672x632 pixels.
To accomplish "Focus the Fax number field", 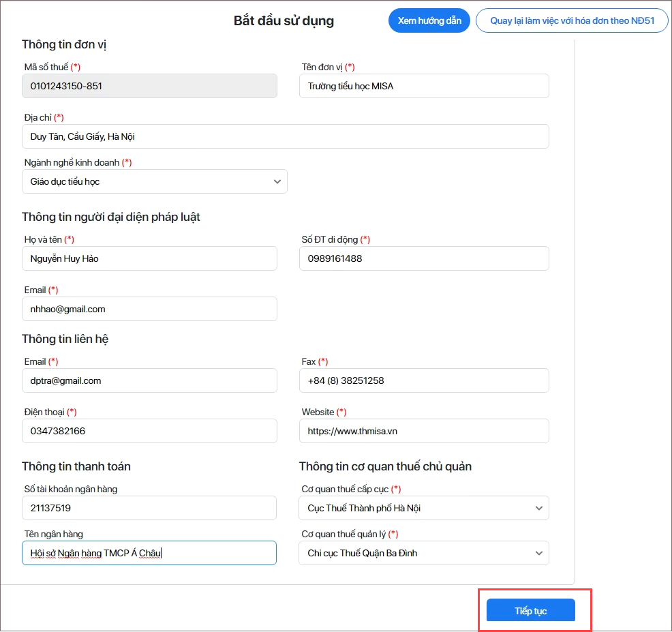I will click(x=423, y=380).
